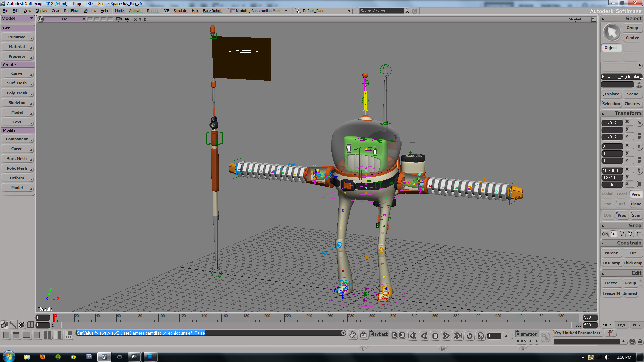Enable curve snapping
Screen dimensions: 644x362
pyautogui.click(x=622, y=234)
